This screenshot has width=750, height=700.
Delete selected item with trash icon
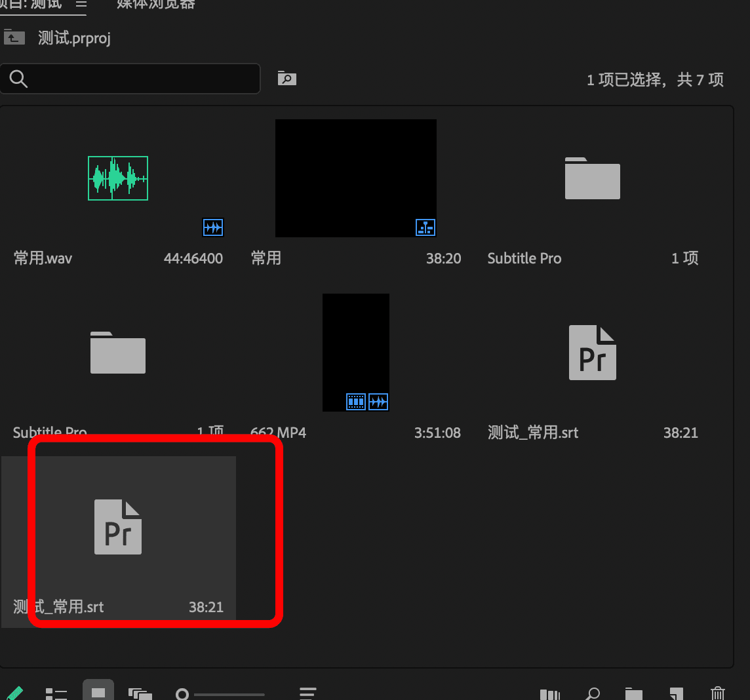(x=718, y=693)
